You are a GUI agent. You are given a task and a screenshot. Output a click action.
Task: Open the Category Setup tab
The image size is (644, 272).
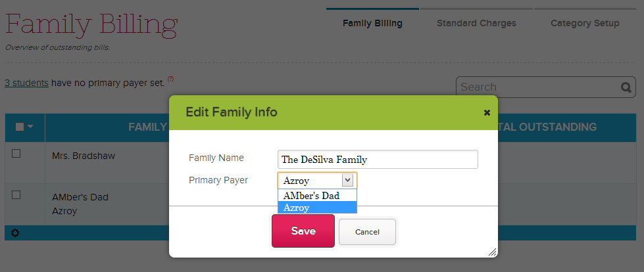[585, 24]
